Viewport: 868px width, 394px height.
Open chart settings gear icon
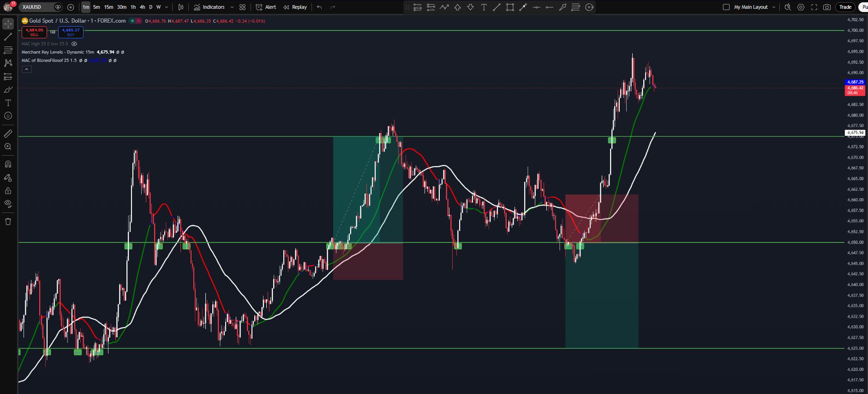[801, 7]
